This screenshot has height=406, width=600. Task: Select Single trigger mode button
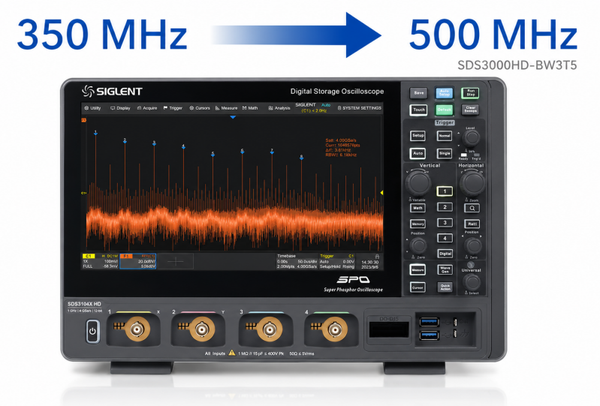(x=444, y=153)
